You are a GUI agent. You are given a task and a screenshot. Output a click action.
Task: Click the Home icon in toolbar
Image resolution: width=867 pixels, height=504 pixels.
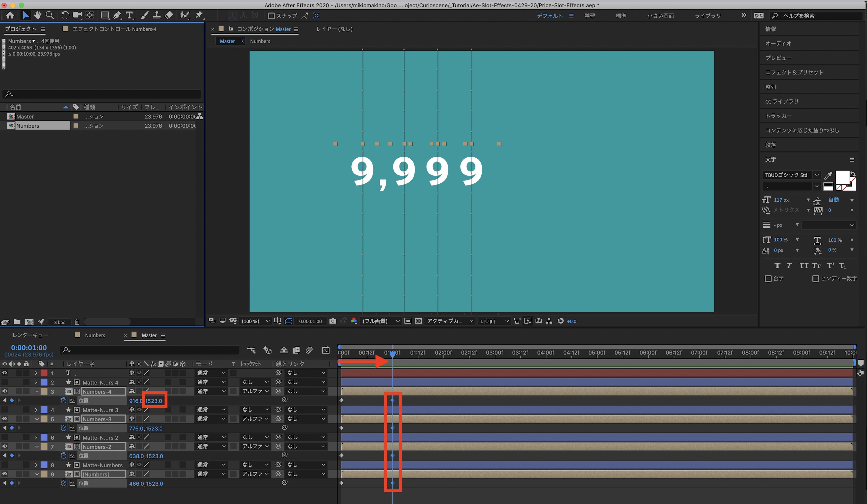coord(10,15)
